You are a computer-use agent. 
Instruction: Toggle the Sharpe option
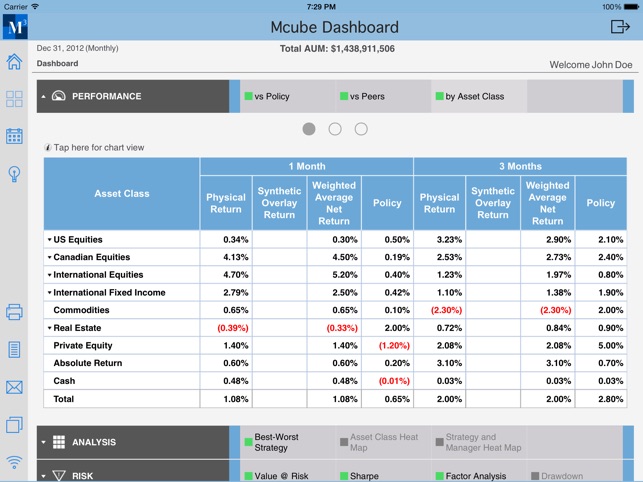coord(360,476)
